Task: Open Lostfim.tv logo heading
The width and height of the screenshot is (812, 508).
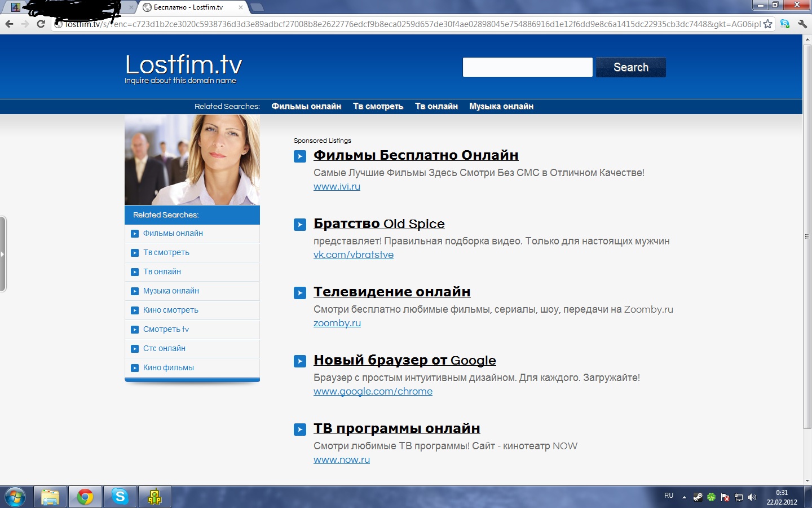Action: (183, 64)
